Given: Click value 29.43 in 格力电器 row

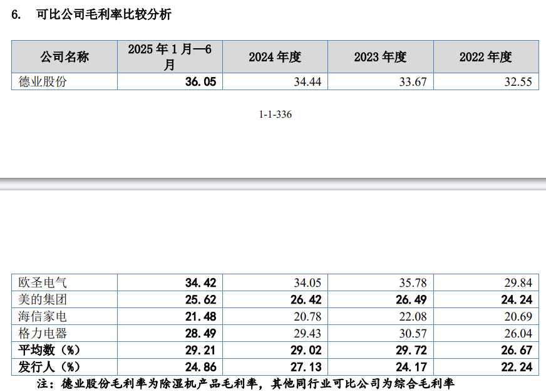Looking at the screenshot, I should pos(307,333).
